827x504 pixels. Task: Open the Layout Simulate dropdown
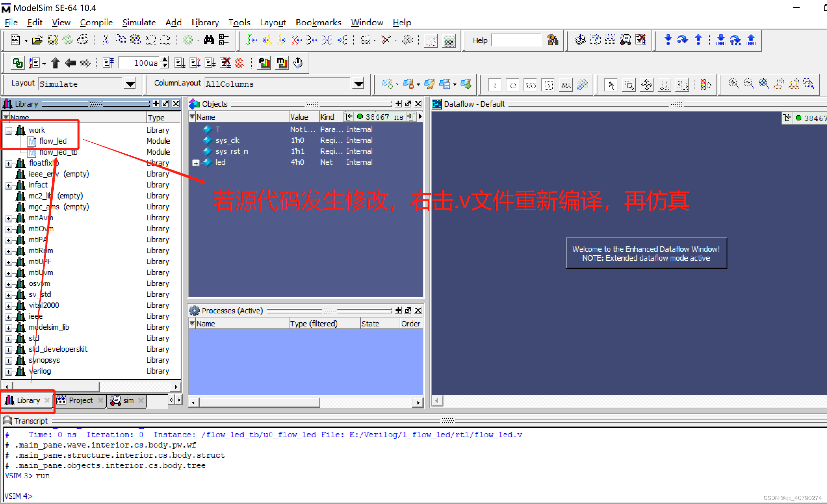[x=130, y=84]
